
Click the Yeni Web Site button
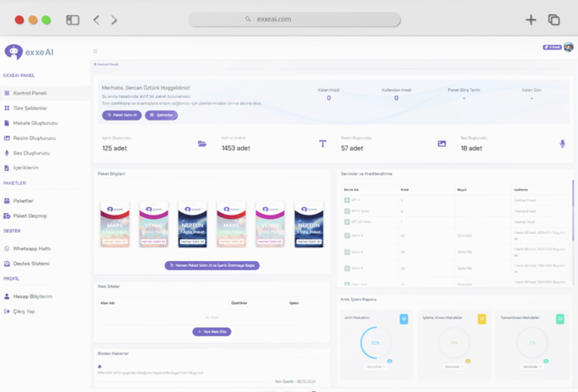(212, 332)
